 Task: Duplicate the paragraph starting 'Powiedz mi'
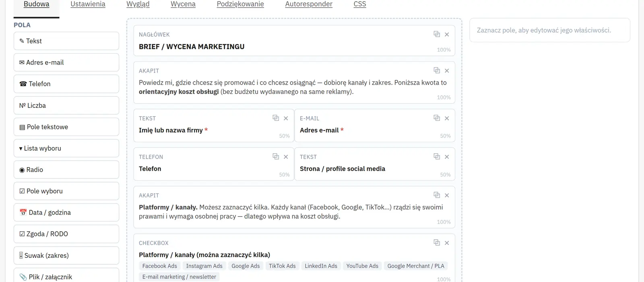(437, 70)
